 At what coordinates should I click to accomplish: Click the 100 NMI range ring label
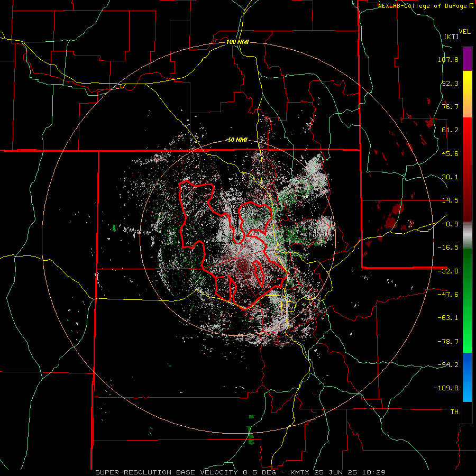pyautogui.click(x=237, y=42)
